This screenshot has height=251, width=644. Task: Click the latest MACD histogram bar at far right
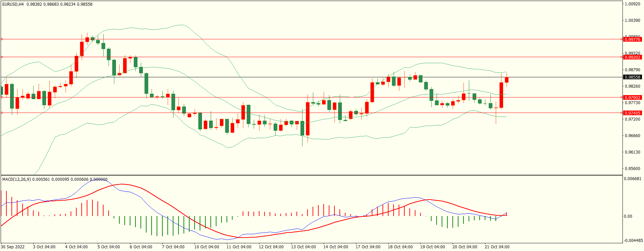507,214
